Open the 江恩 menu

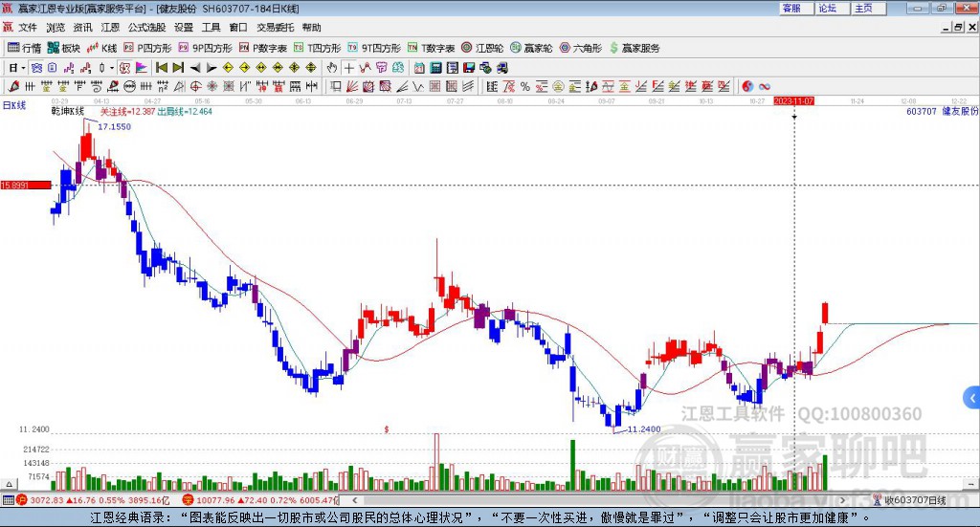click(x=110, y=27)
